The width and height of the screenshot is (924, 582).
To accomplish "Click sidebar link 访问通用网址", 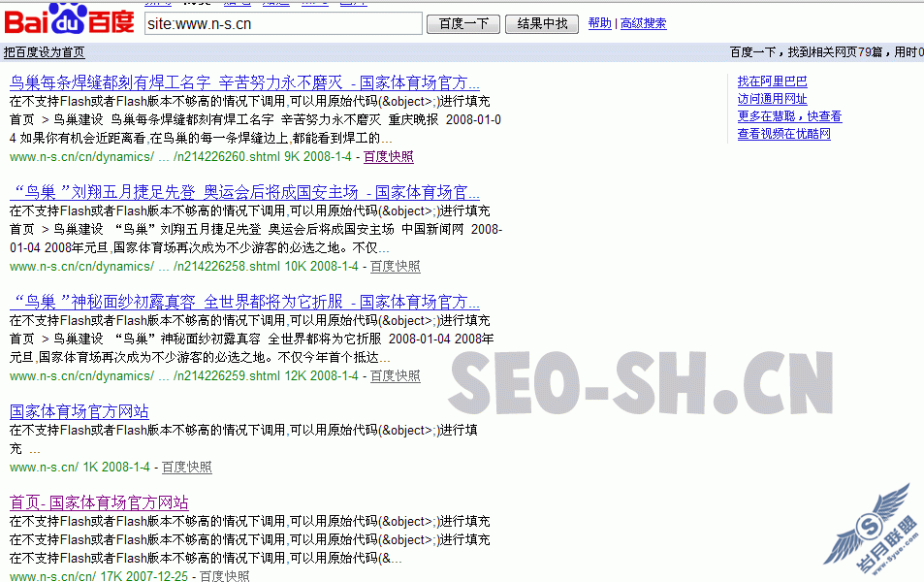I will click(x=772, y=99).
